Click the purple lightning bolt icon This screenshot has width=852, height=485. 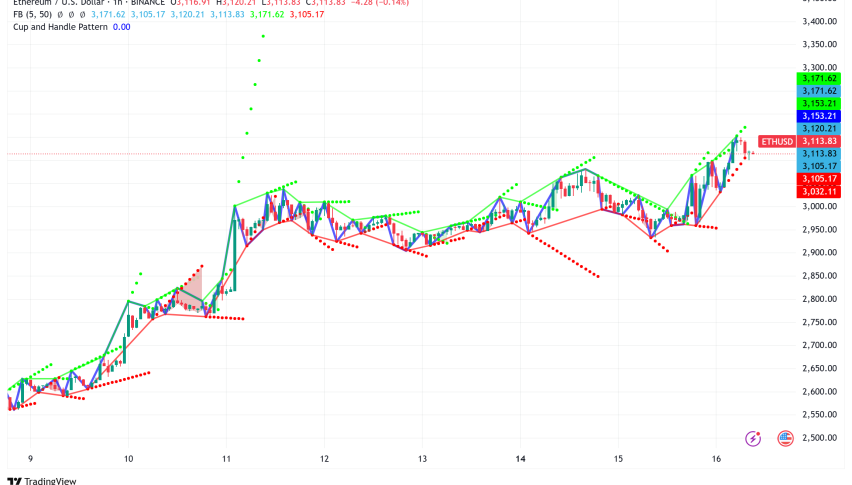753,438
